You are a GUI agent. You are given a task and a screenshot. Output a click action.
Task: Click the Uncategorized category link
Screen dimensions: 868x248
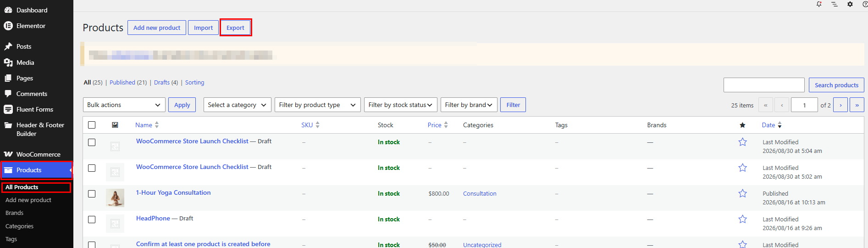(x=482, y=245)
